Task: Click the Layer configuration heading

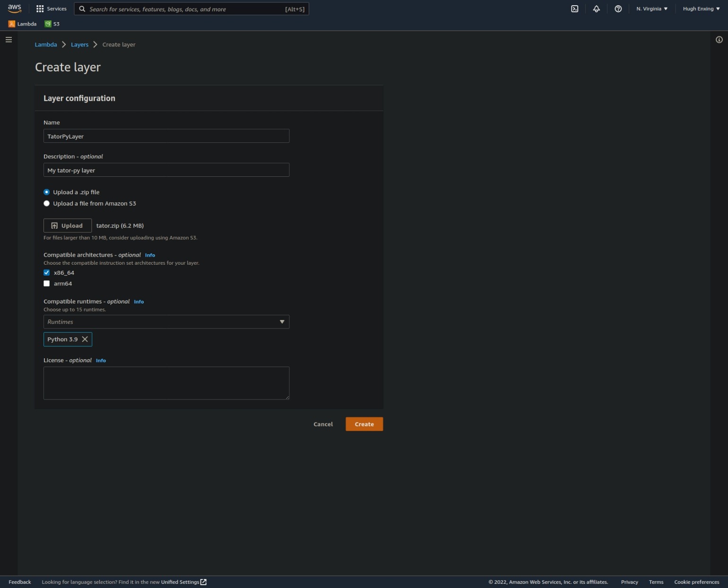Action: 79,98
